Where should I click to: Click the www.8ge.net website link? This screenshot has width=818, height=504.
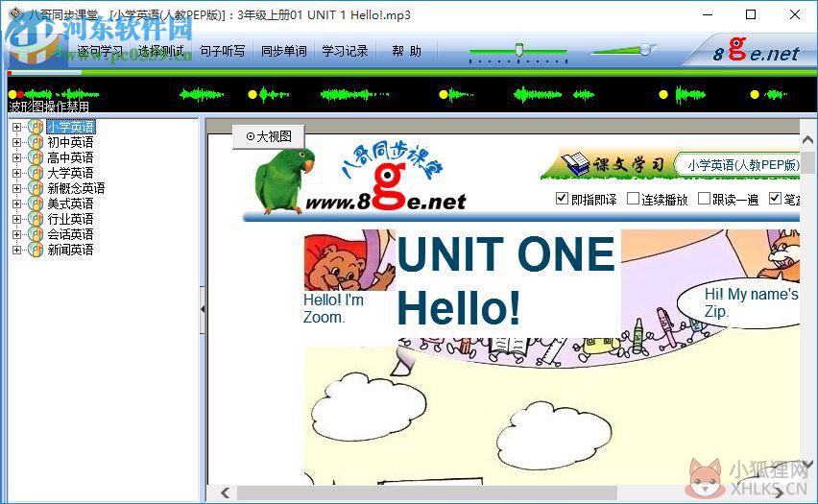tap(386, 201)
